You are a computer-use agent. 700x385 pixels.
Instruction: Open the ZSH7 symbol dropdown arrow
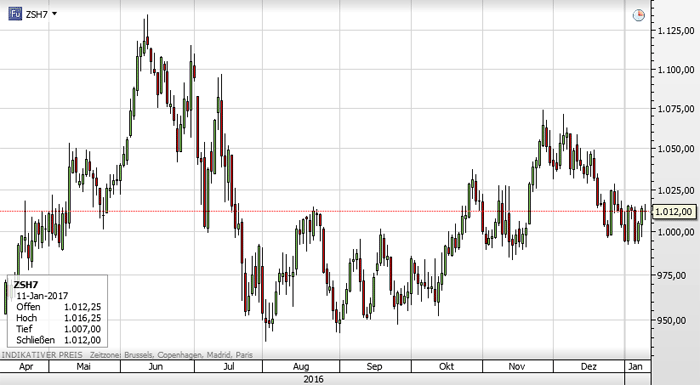(54, 14)
